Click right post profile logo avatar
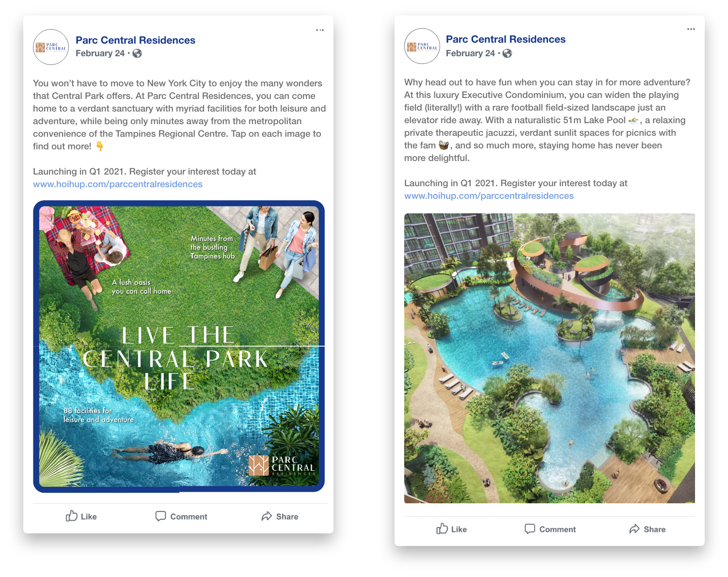Screen dimensions: 728x577 tap(422, 46)
